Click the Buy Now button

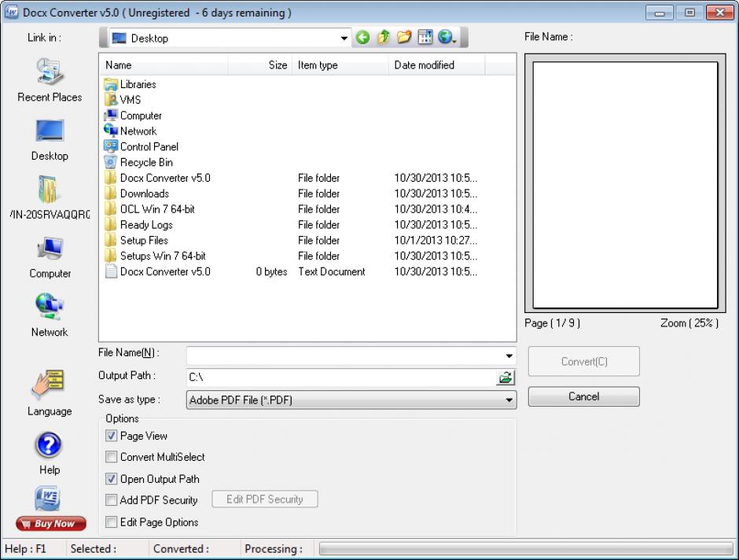(51, 524)
